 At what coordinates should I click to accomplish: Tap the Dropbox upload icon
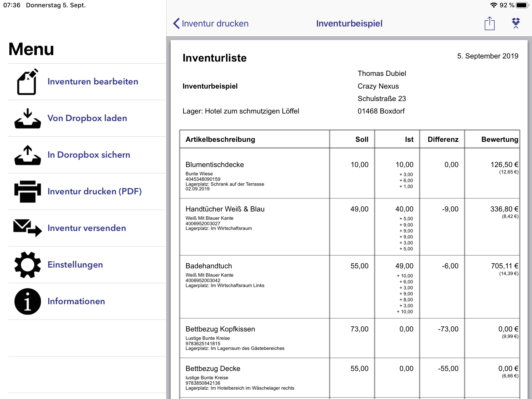pyautogui.click(x=516, y=23)
